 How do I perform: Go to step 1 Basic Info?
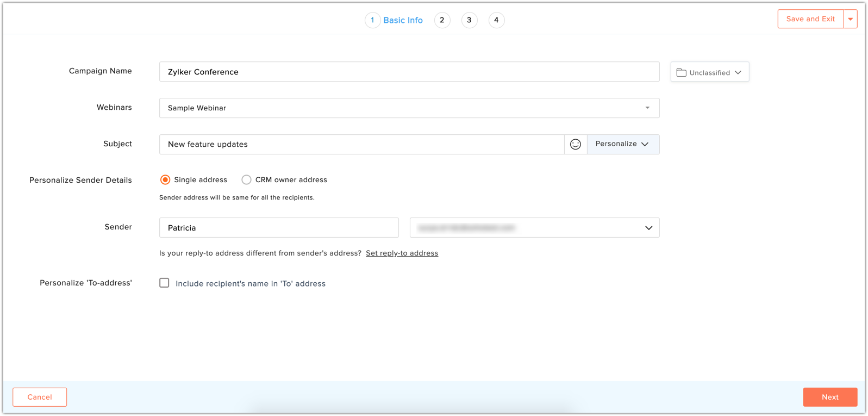point(395,20)
